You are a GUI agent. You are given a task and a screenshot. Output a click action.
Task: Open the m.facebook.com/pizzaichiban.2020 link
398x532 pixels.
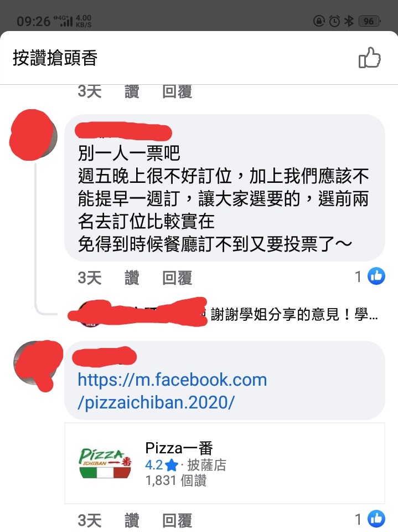click(172, 391)
